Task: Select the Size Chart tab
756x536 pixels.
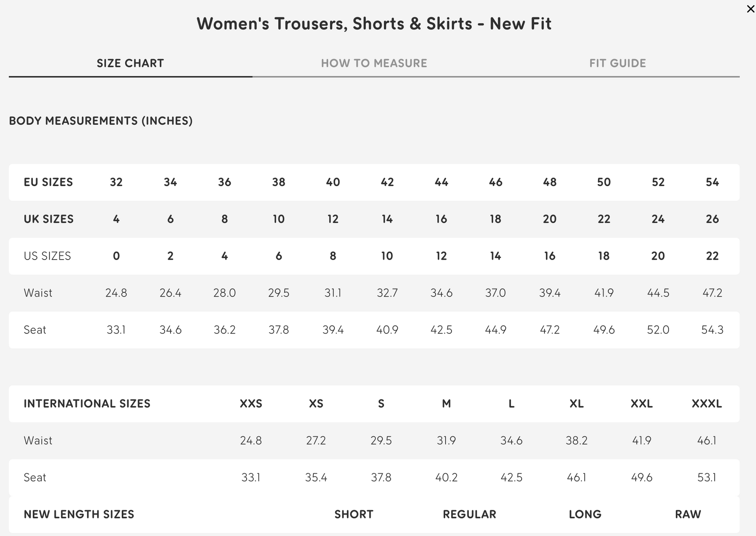Action: click(x=130, y=63)
